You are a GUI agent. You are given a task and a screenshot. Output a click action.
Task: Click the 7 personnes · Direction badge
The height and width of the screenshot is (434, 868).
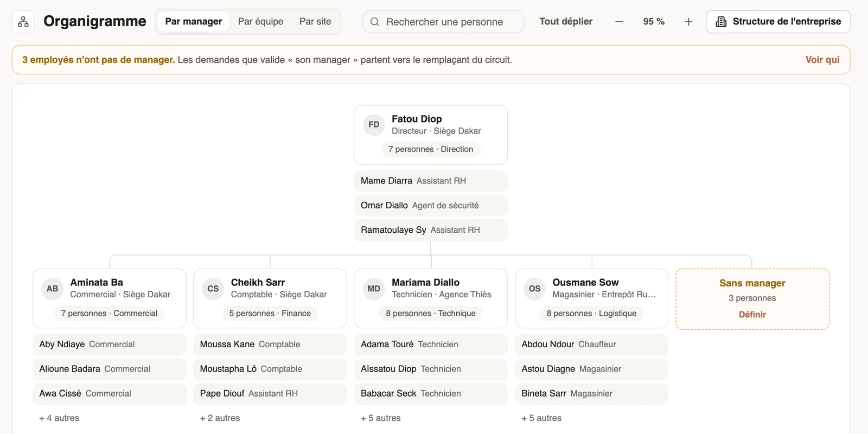(x=431, y=149)
